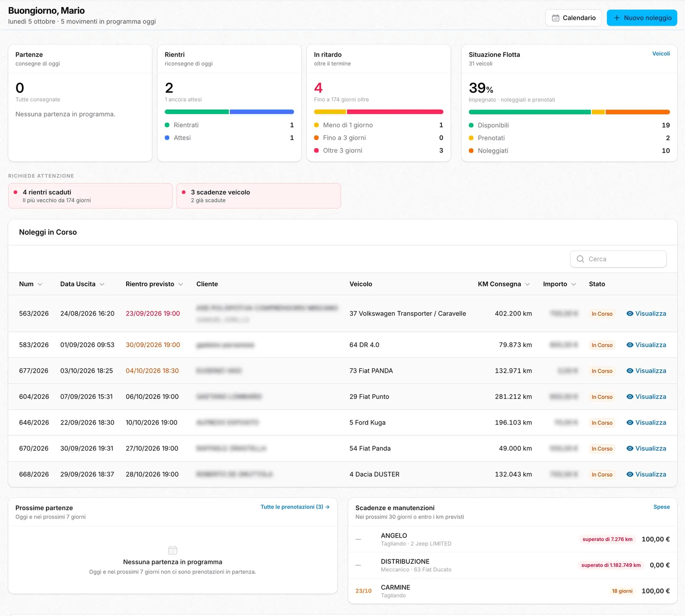
Task: Sort by the Data Uscita column chevron
Action: 102,284
